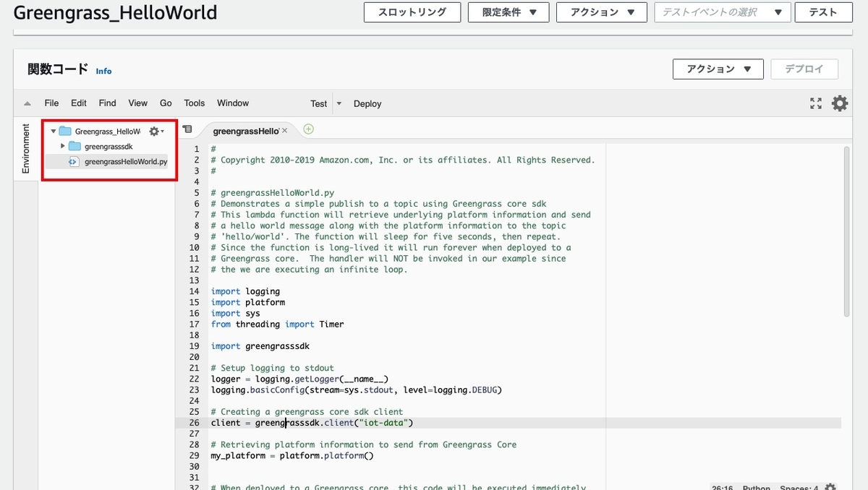Collapse the Greengrass_HelloWorld root folder
868x490 pixels.
coord(54,132)
